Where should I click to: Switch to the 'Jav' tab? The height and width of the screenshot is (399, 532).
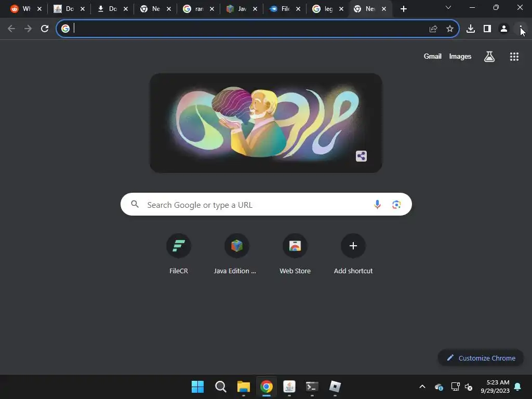point(236,9)
